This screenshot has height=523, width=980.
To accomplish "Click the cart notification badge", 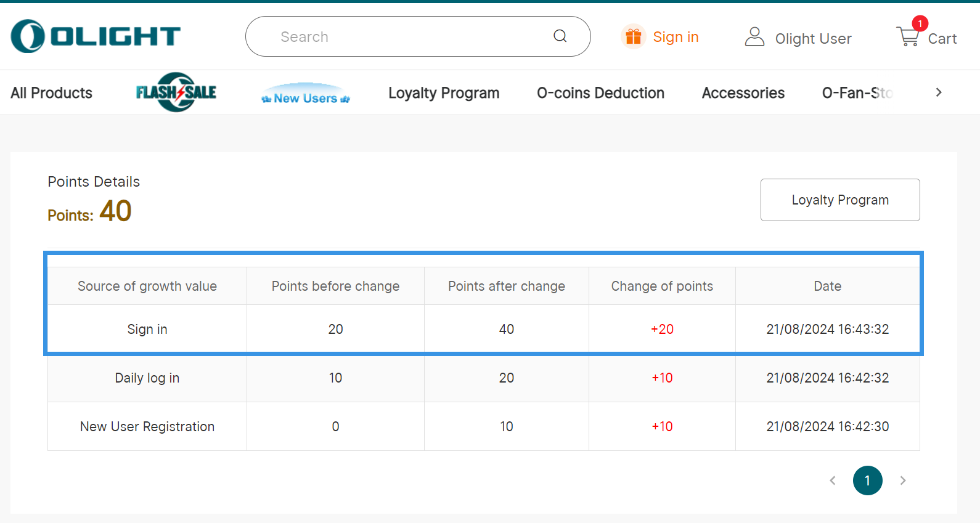I will tap(920, 23).
